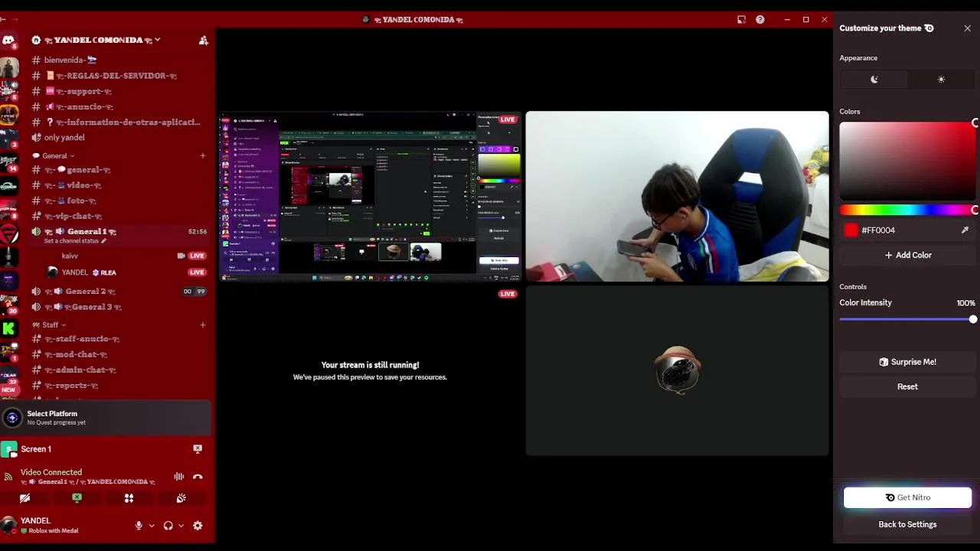Use the eyedropper color picker
Screen dimensions: 980x551
[x=965, y=230]
